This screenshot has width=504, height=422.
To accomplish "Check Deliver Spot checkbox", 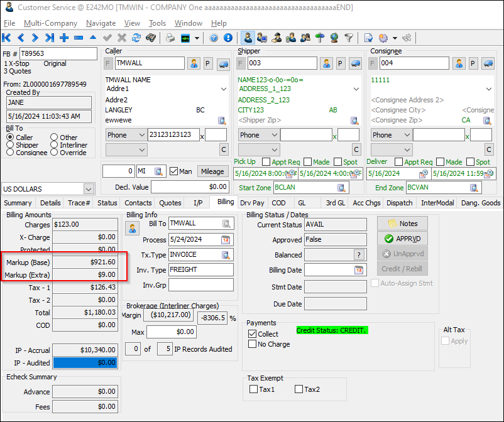I will tap(471, 162).
